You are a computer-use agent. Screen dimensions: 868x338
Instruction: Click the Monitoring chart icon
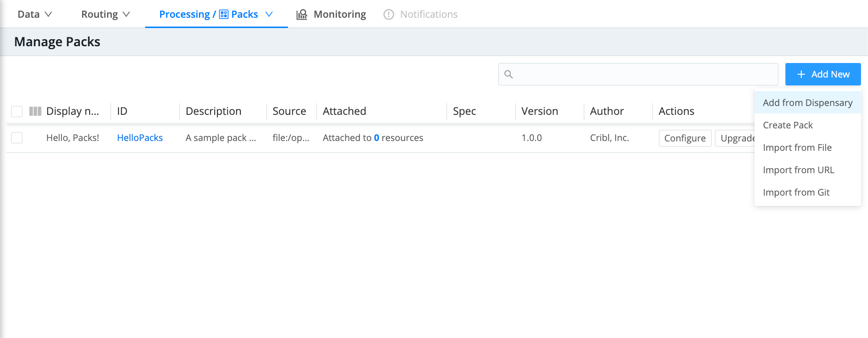(x=302, y=14)
